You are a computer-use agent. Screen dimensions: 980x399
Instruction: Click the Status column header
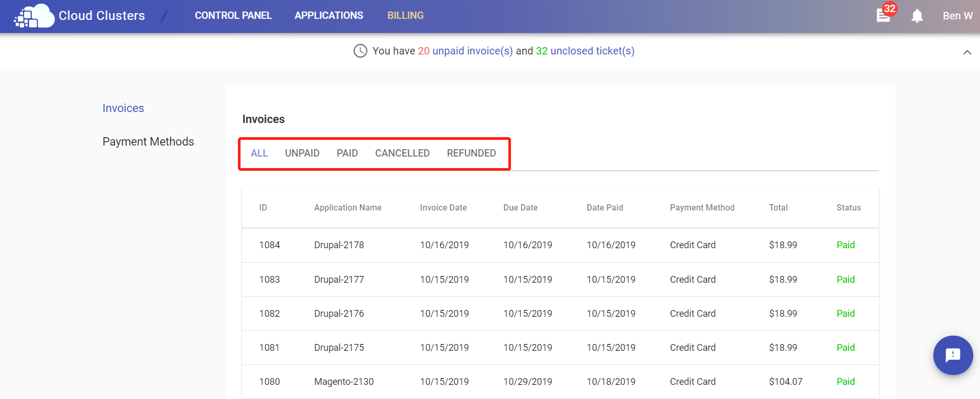(x=848, y=207)
